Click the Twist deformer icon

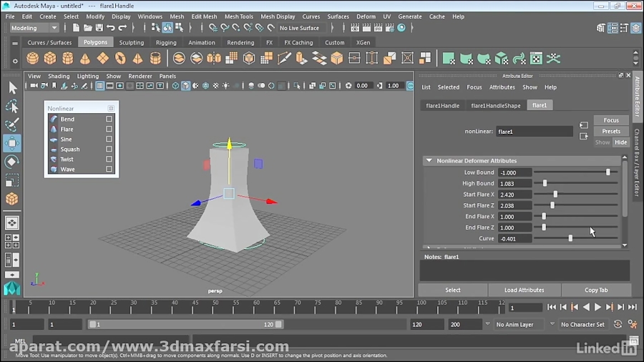(x=54, y=160)
